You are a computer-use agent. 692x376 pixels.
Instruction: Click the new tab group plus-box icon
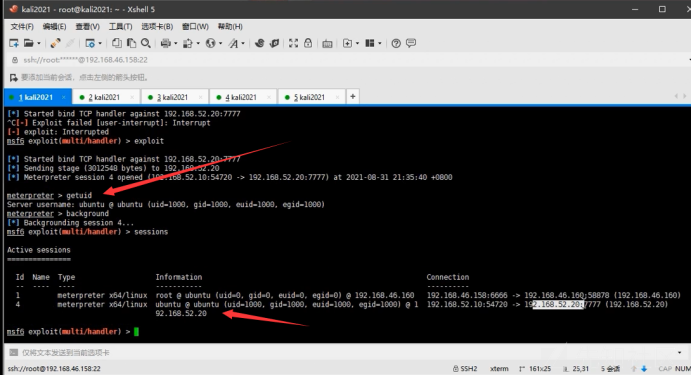348,43
